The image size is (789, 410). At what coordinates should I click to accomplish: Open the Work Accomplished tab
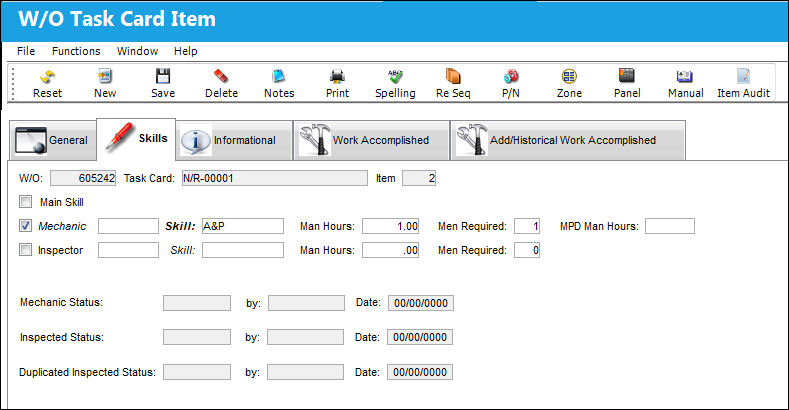pyautogui.click(x=371, y=140)
